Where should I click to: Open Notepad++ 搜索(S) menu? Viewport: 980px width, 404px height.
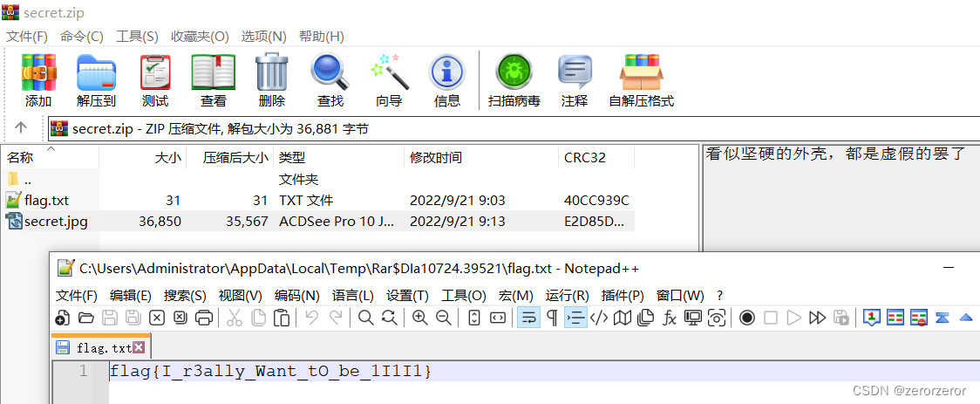pyautogui.click(x=185, y=295)
